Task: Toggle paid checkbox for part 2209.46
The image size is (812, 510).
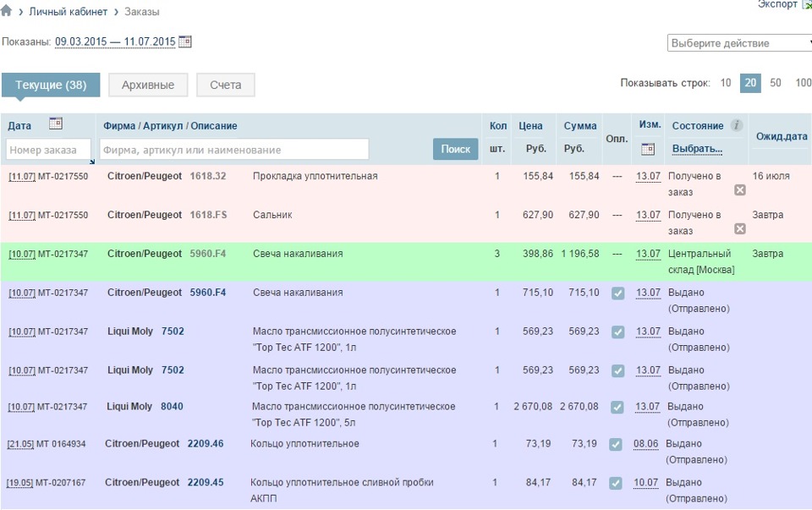Action: tap(616, 445)
